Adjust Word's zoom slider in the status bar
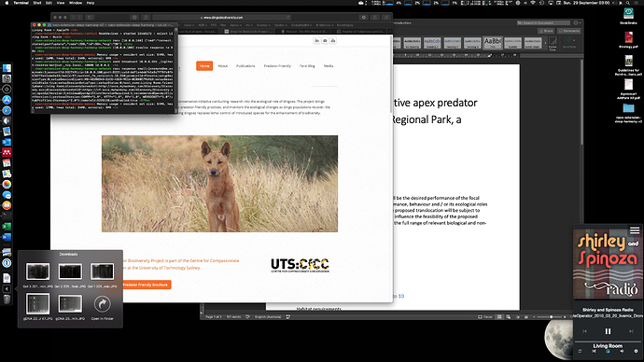This screenshot has height=362, width=644. pyautogui.click(x=551, y=317)
